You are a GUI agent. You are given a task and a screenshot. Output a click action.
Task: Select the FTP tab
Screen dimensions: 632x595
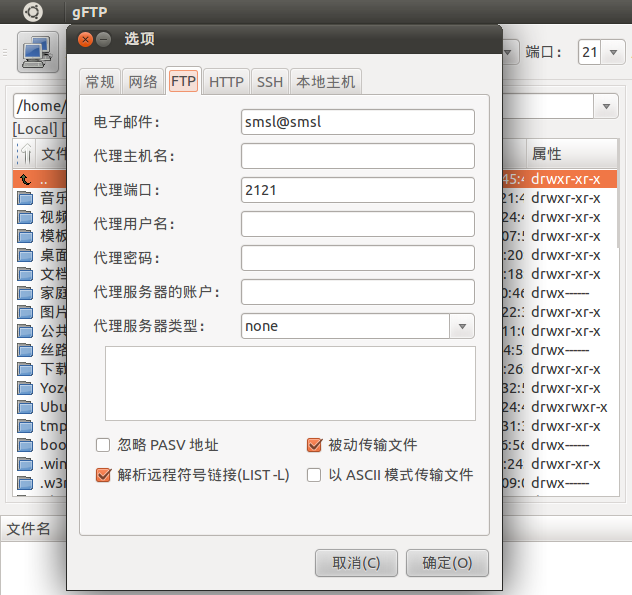183,81
